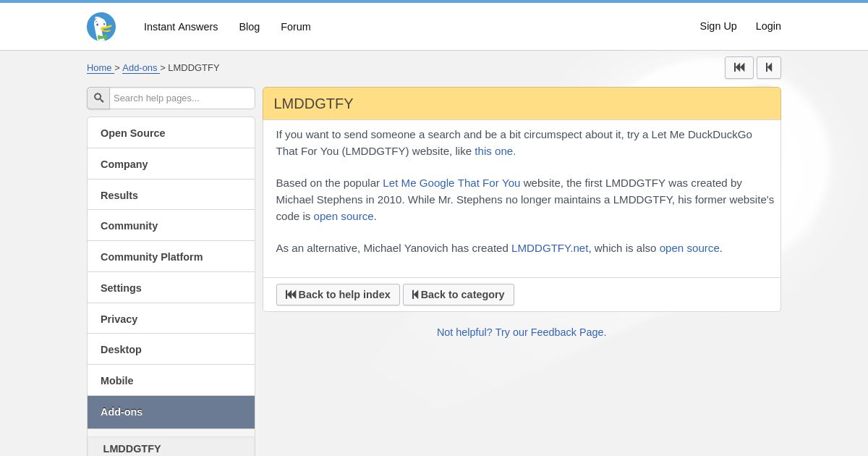The image size is (868, 456).
Task: Open the Blog nav item
Action: click(250, 27)
